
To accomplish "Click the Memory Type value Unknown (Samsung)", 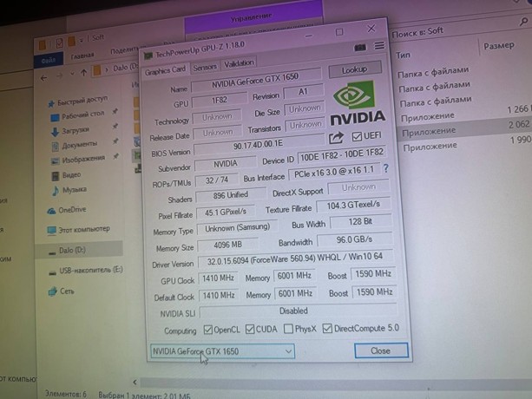I will [237, 227].
